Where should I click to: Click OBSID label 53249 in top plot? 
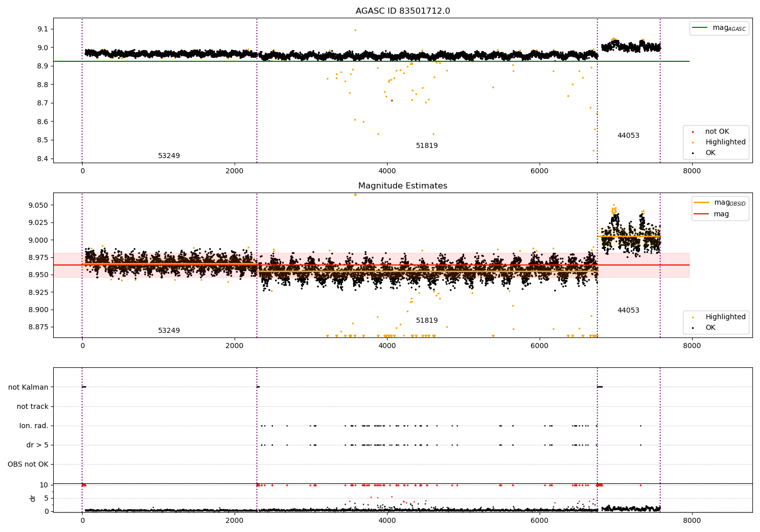169,156
